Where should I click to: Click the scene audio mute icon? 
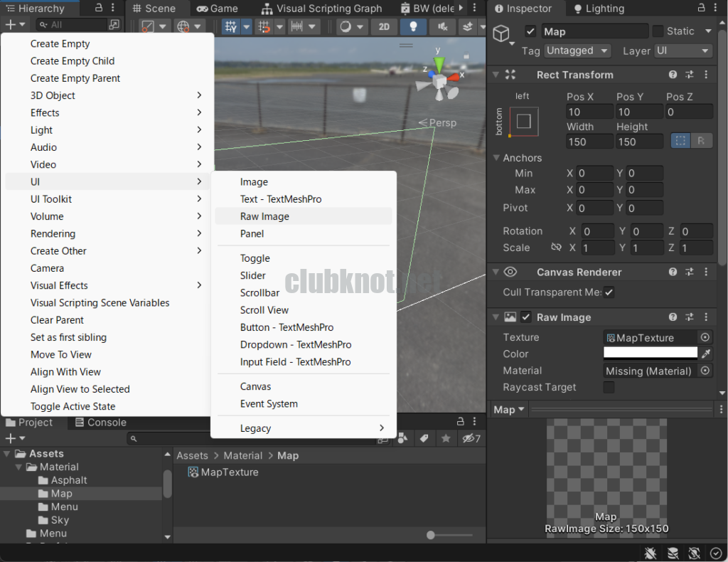click(x=442, y=27)
